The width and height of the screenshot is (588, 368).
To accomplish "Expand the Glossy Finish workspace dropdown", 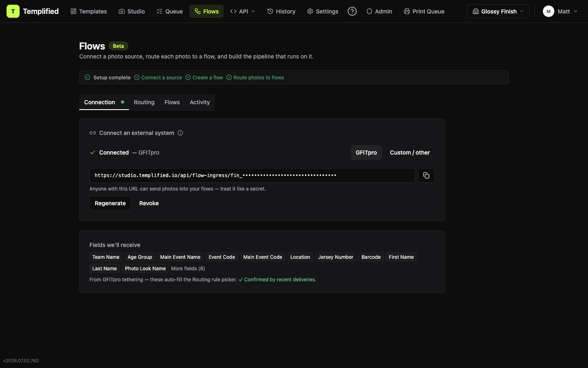I will point(498,11).
